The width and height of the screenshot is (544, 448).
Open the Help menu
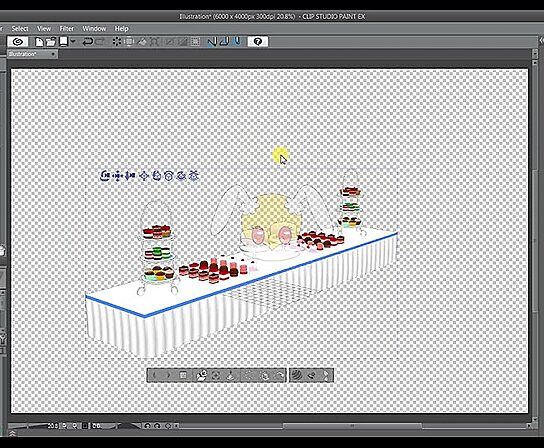pyautogui.click(x=121, y=28)
